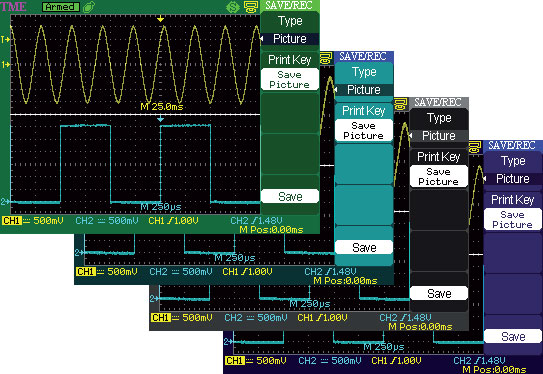Click the cyan trigger arrow above the square wave

[160, 119]
